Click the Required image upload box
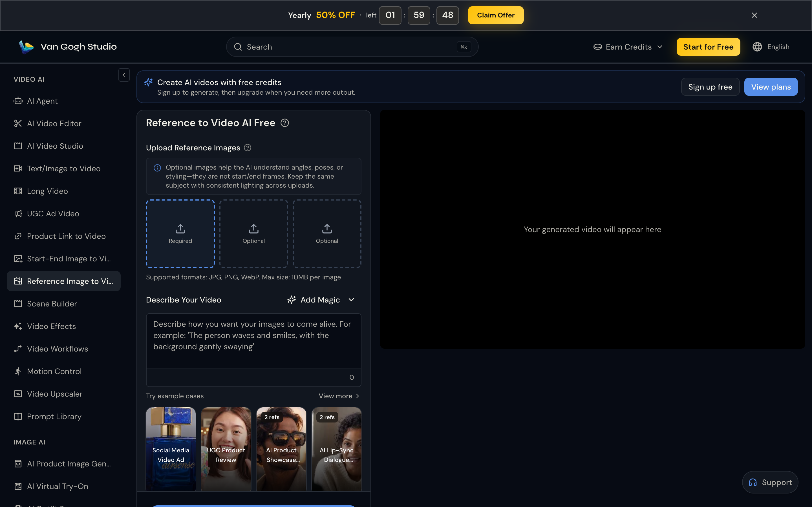The width and height of the screenshot is (812, 507). point(180,234)
